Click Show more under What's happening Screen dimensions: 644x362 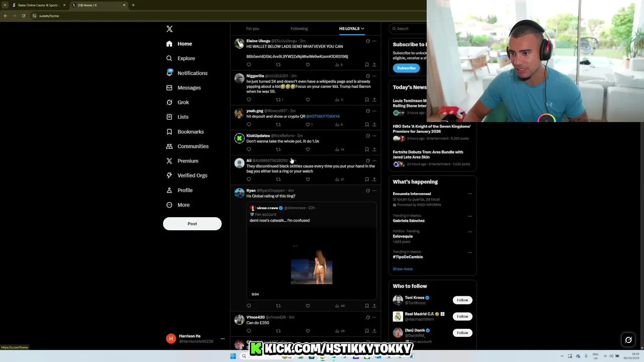point(403,269)
